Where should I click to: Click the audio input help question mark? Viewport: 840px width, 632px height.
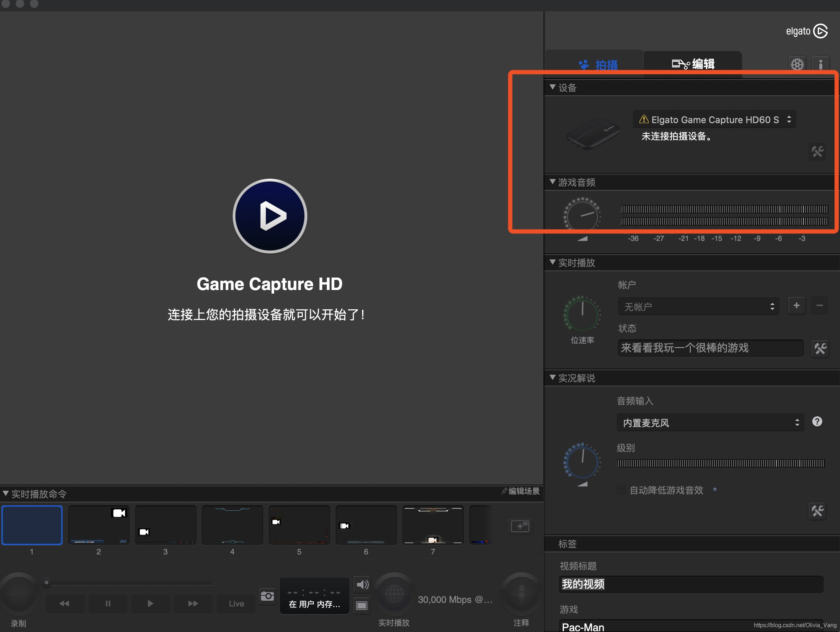(817, 421)
